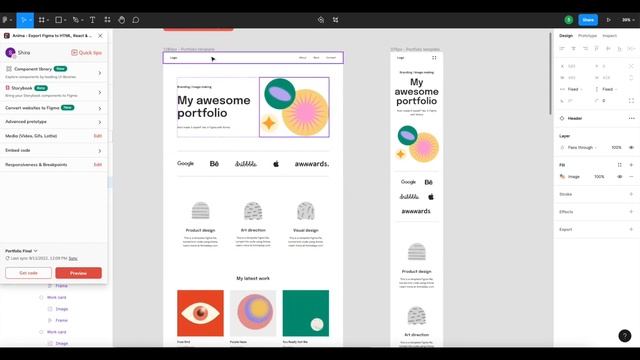
Task: Click the Image fill swatch thumbnail
Action: [562, 177]
